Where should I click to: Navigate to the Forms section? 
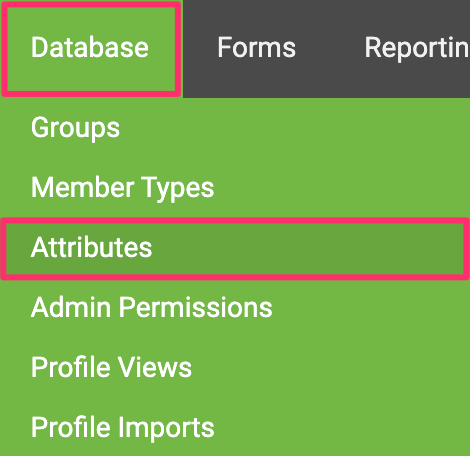tap(256, 48)
